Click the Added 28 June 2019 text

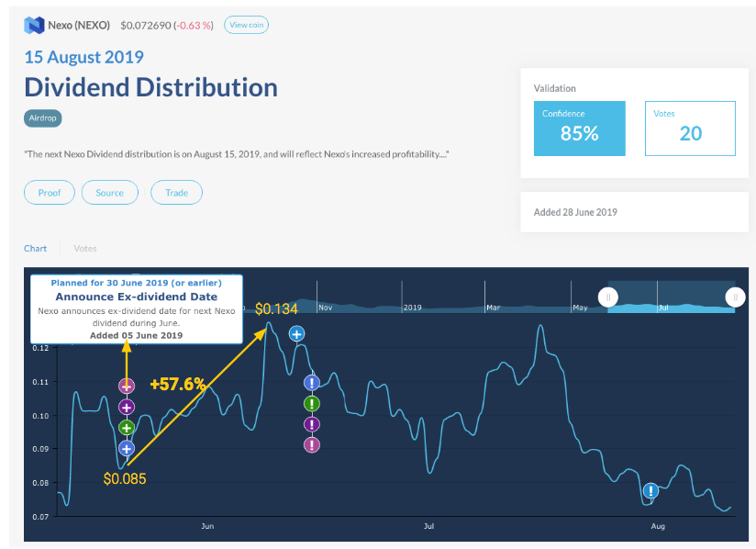(x=575, y=212)
